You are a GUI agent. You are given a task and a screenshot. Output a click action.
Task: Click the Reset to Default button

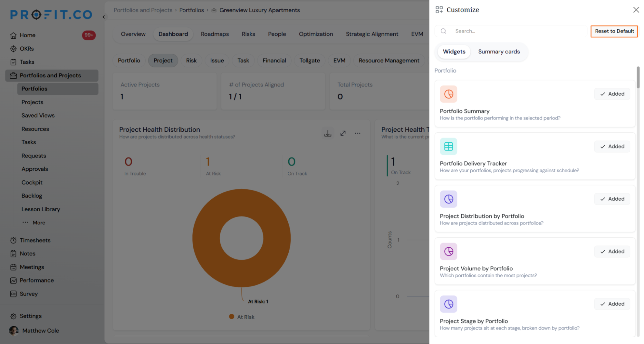614,31
